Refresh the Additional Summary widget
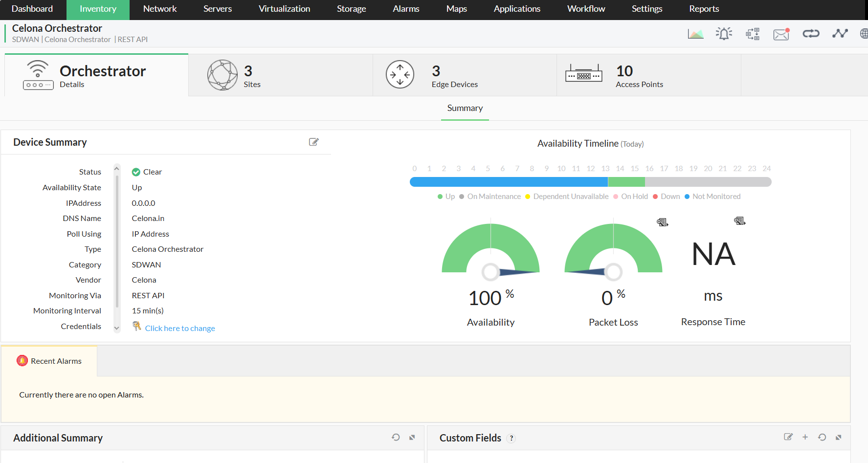This screenshot has width=868, height=463. tap(396, 437)
